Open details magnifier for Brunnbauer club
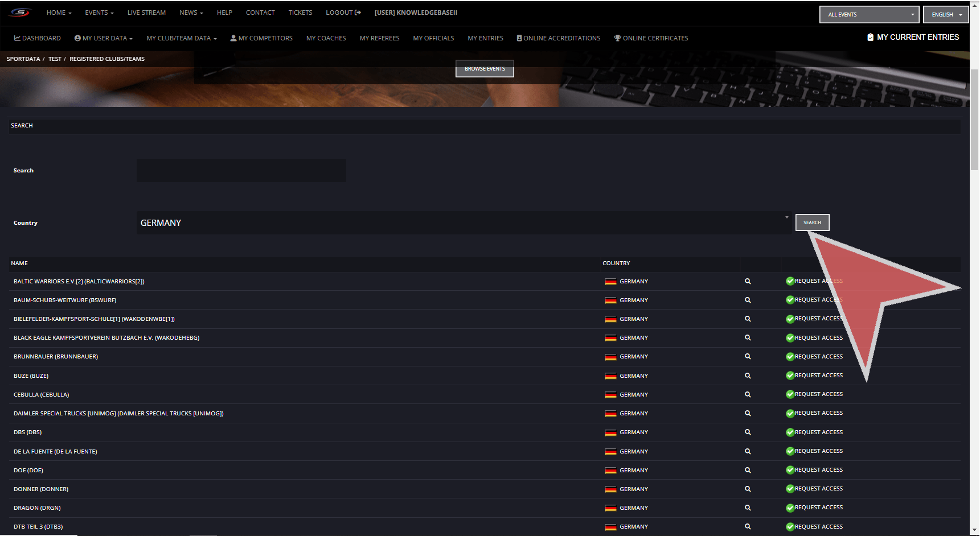 click(748, 357)
